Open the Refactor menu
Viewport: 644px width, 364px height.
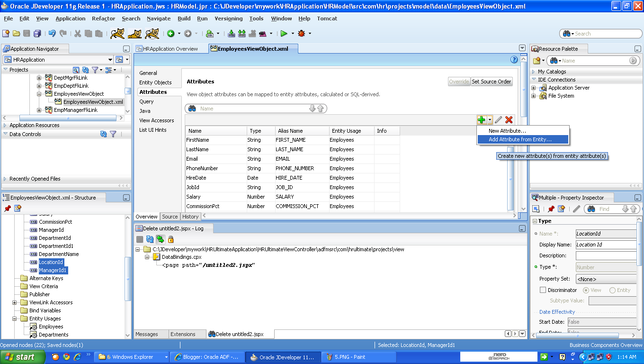(x=104, y=18)
